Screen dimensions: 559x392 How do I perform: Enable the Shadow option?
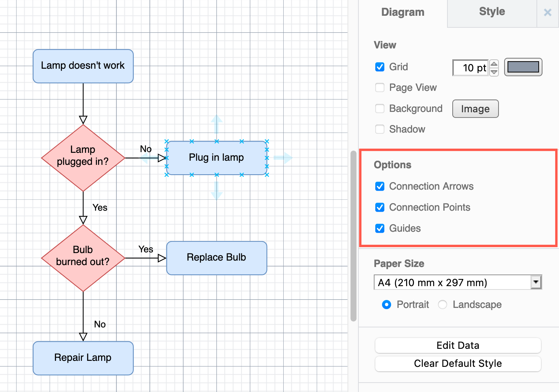[380, 129]
